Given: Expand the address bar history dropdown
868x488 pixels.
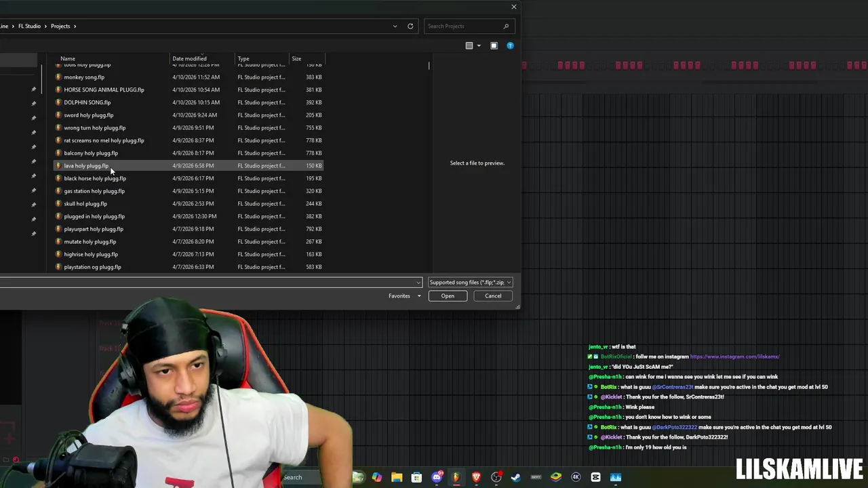Looking at the screenshot, I should (395, 26).
